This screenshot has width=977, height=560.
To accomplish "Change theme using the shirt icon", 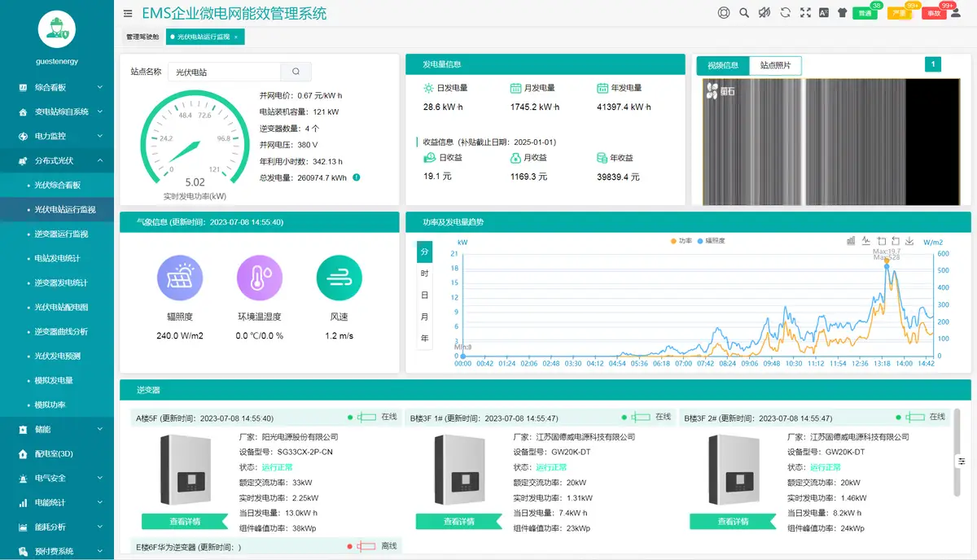I will (842, 12).
